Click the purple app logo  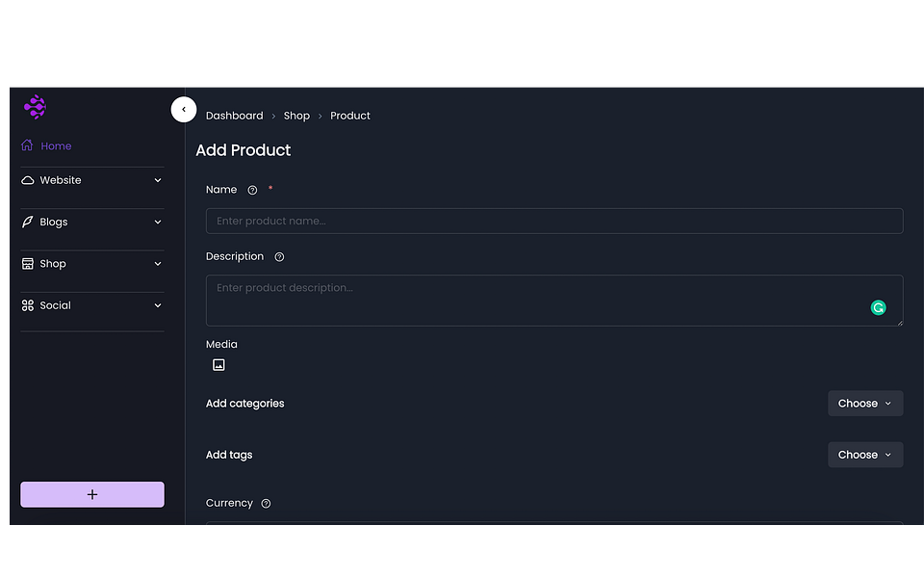click(35, 107)
